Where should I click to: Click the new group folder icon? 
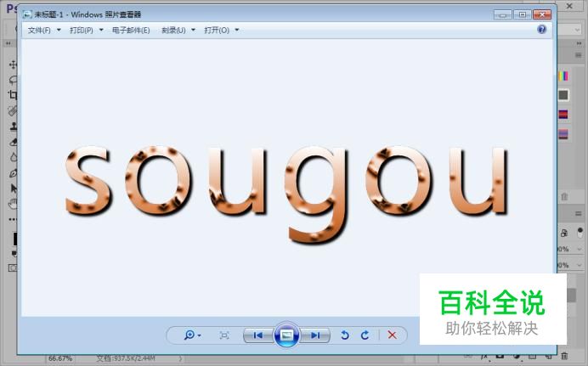point(532,357)
